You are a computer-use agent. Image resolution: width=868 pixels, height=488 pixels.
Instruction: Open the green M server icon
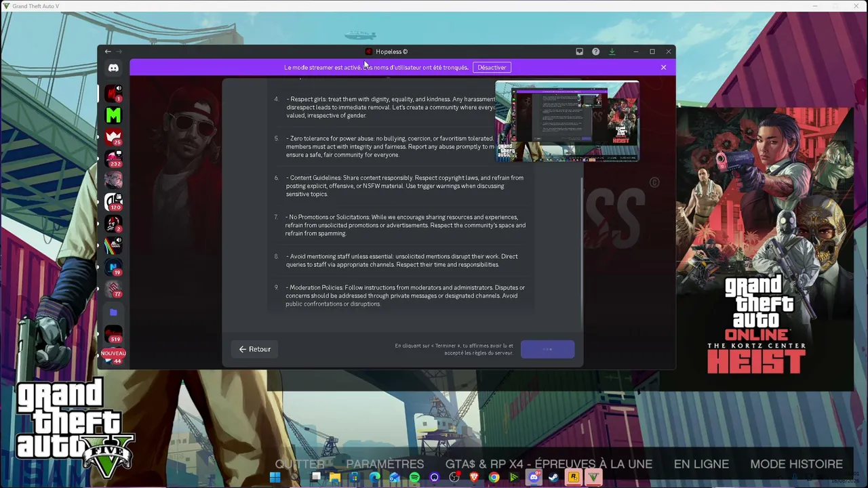[113, 115]
